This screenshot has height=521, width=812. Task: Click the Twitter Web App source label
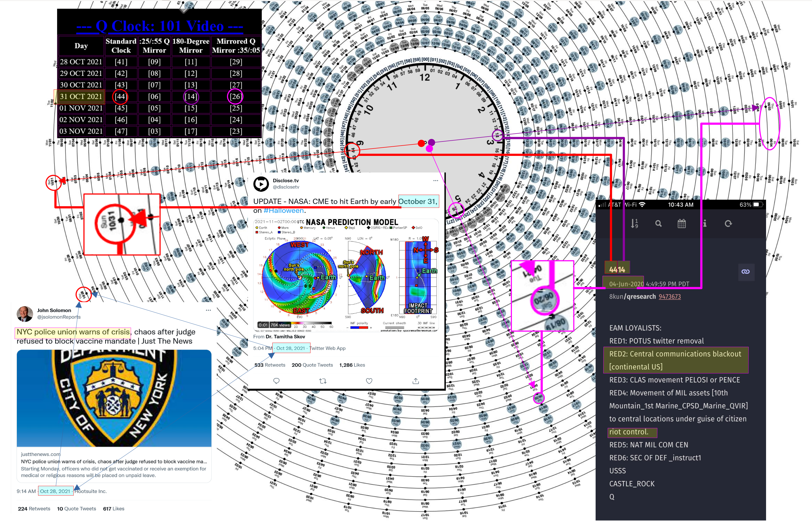pyautogui.click(x=328, y=349)
